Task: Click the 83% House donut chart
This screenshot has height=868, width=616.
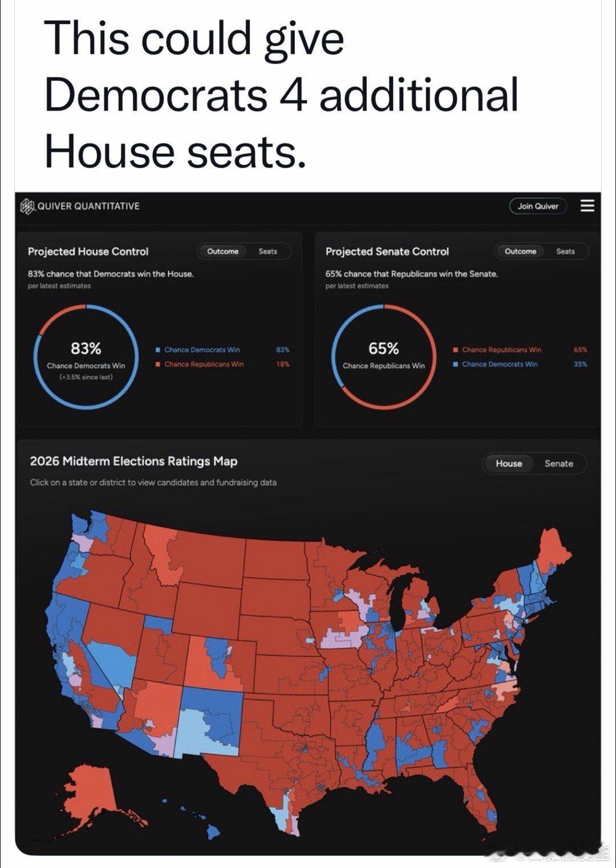Action: pyautogui.click(x=86, y=356)
